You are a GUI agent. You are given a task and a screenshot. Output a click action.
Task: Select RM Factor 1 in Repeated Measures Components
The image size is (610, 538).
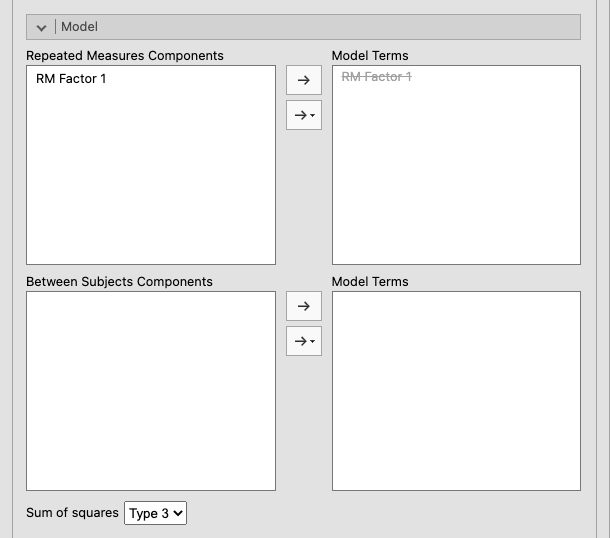71,78
